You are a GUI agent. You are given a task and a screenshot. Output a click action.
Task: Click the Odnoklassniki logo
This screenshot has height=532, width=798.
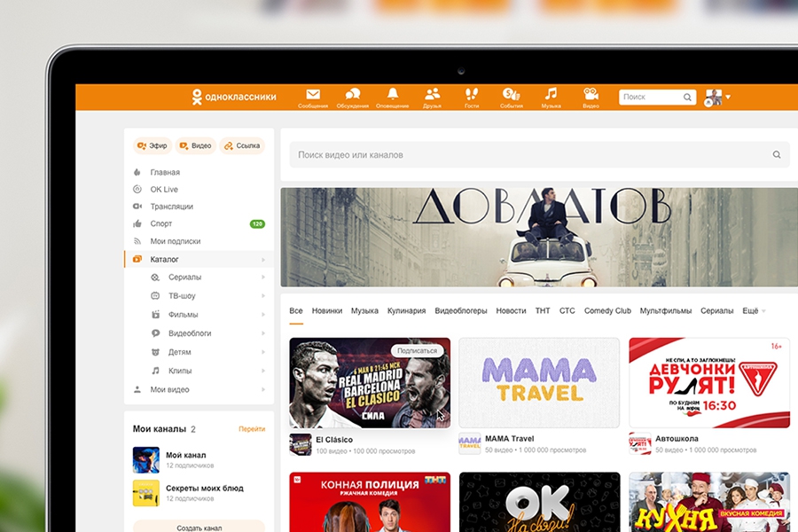coord(234,97)
